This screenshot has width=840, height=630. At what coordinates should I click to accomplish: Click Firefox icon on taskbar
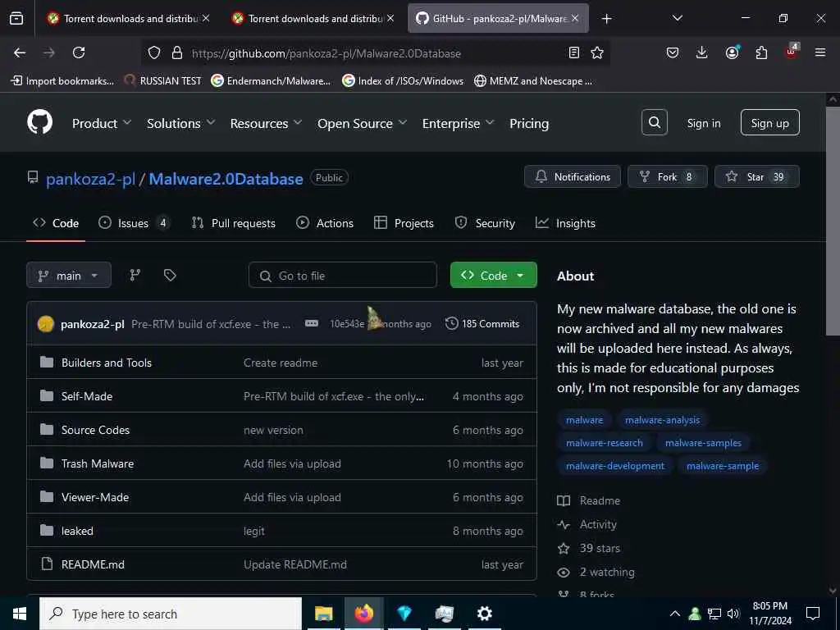pyautogui.click(x=363, y=614)
